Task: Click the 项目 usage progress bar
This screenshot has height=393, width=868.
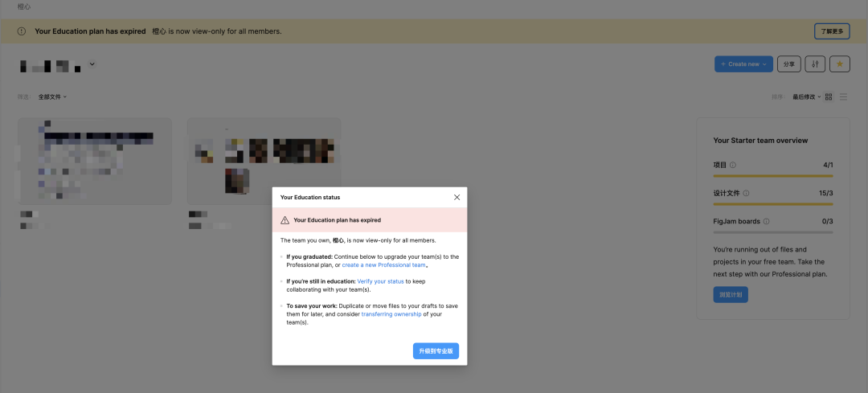Action: [773, 176]
